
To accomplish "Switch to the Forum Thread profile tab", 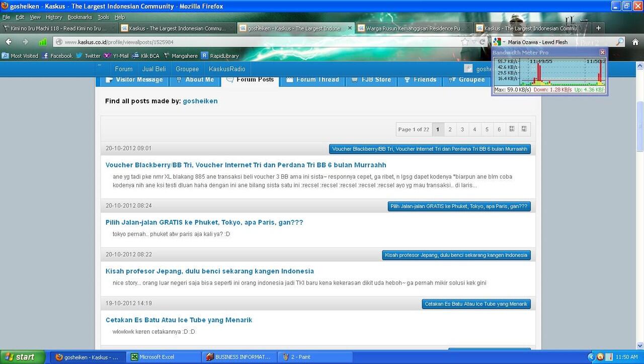I will (x=312, y=80).
